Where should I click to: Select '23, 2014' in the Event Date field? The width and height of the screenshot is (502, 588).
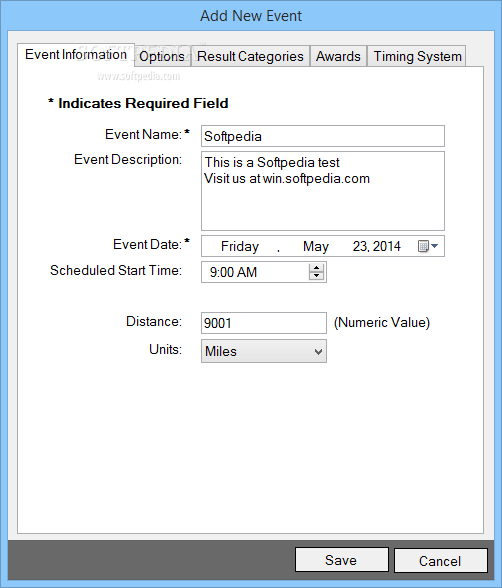tap(376, 246)
